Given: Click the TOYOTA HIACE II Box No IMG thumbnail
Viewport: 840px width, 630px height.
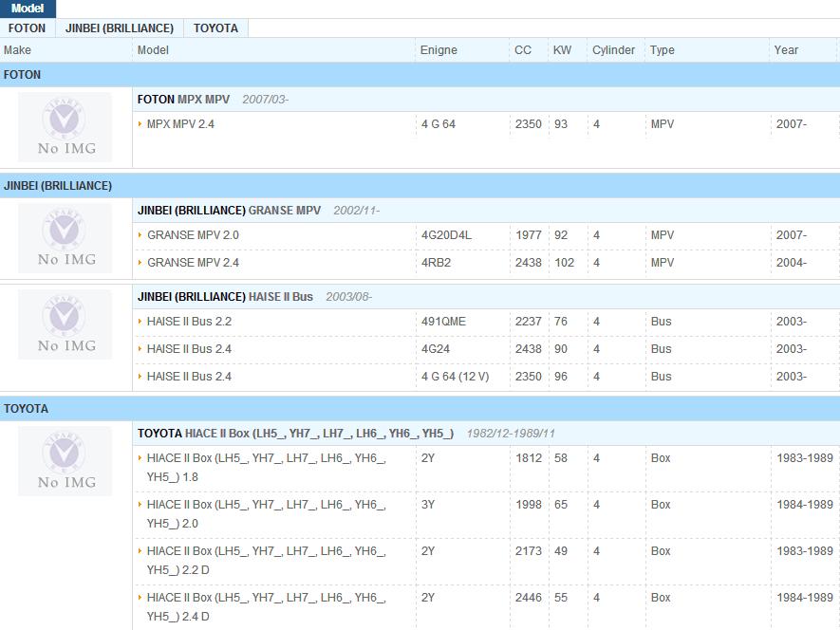Looking at the screenshot, I should click(x=65, y=461).
